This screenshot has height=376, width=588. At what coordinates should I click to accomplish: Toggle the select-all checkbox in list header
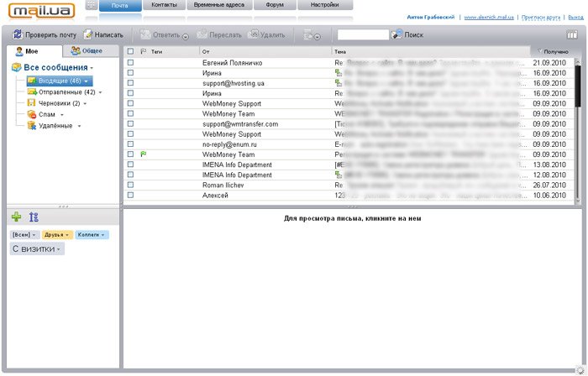[x=130, y=51]
